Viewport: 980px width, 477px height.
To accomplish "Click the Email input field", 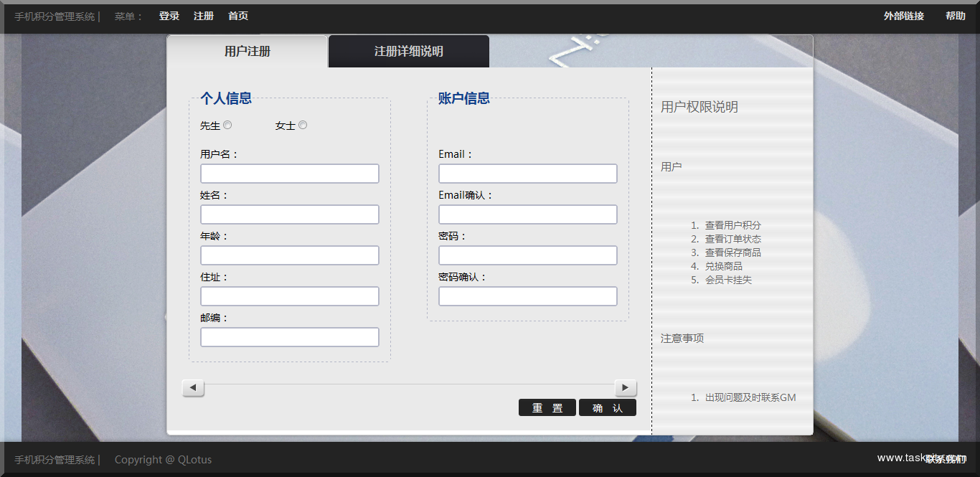I will (527, 173).
